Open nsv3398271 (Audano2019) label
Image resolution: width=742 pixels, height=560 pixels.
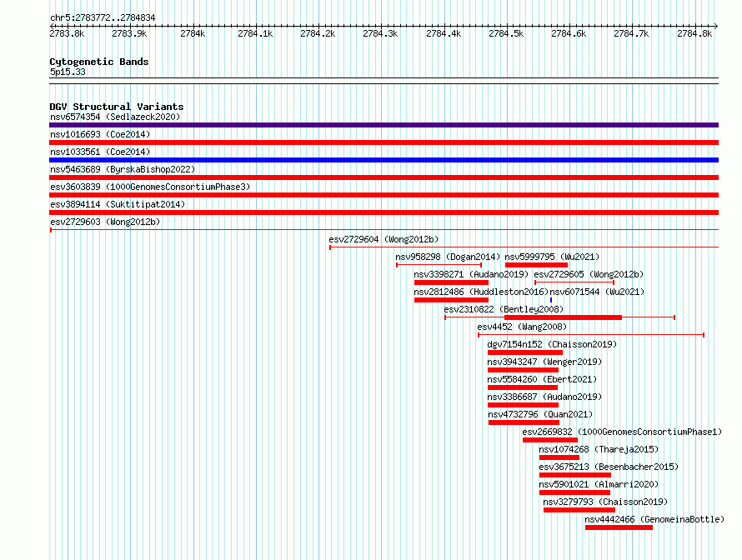coord(471,274)
